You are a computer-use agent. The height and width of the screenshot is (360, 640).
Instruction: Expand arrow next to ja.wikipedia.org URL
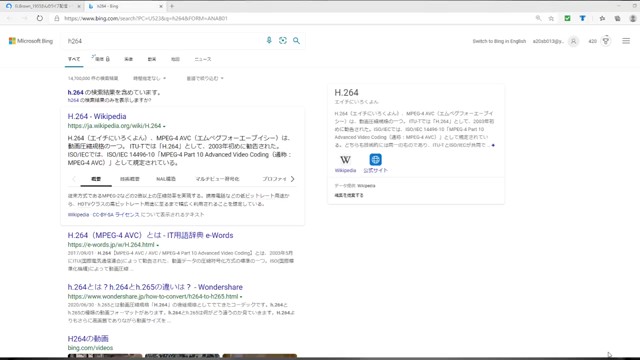click(x=164, y=127)
